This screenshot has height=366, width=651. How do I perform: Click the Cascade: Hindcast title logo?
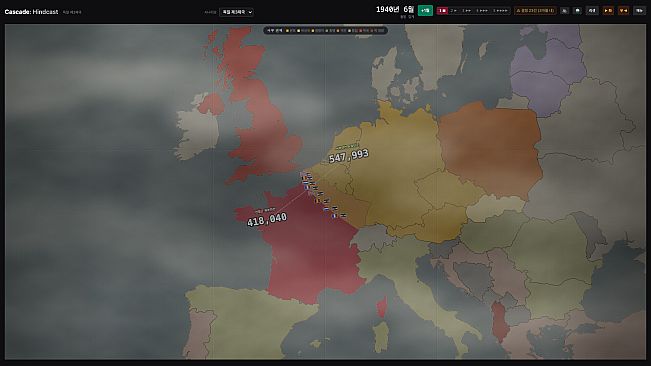point(31,12)
